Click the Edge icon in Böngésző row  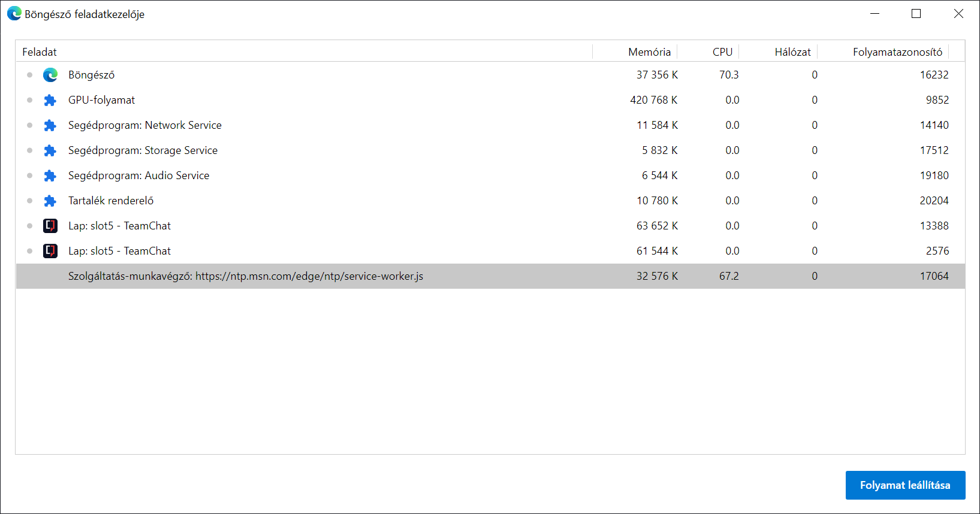click(50, 75)
